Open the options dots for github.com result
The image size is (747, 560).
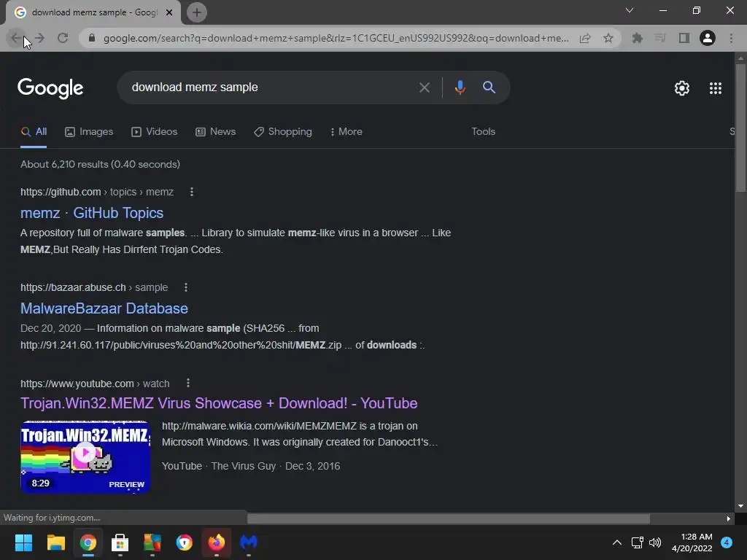[x=192, y=192]
